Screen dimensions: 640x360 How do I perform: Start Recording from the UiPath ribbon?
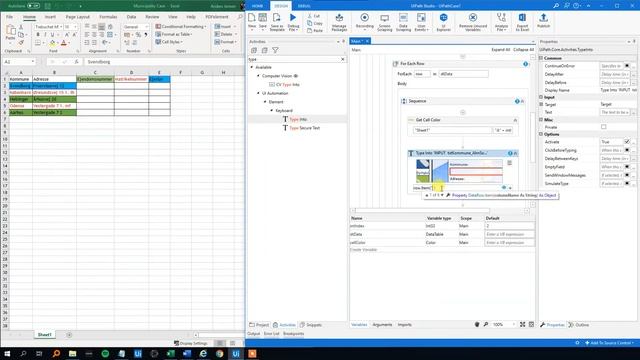364,21
